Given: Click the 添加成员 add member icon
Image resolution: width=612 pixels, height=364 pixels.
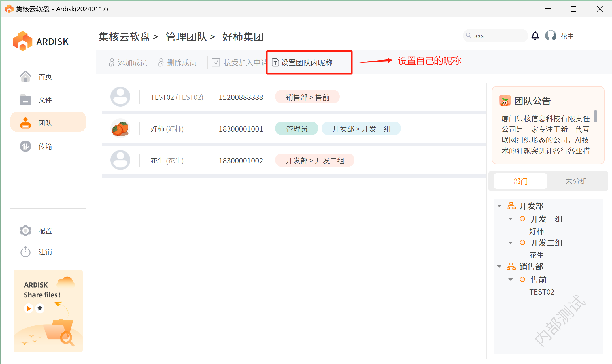Looking at the screenshot, I should pos(112,63).
